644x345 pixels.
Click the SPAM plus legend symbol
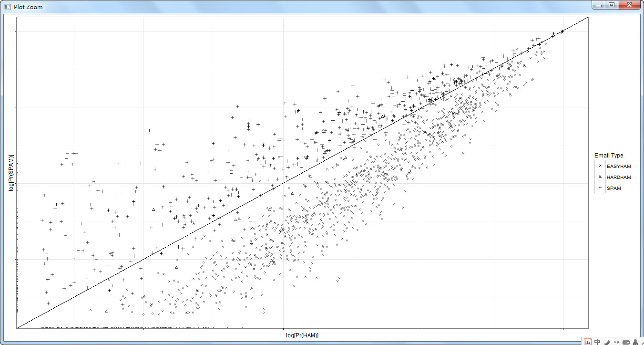pyautogui.click(x=600, y=188)
